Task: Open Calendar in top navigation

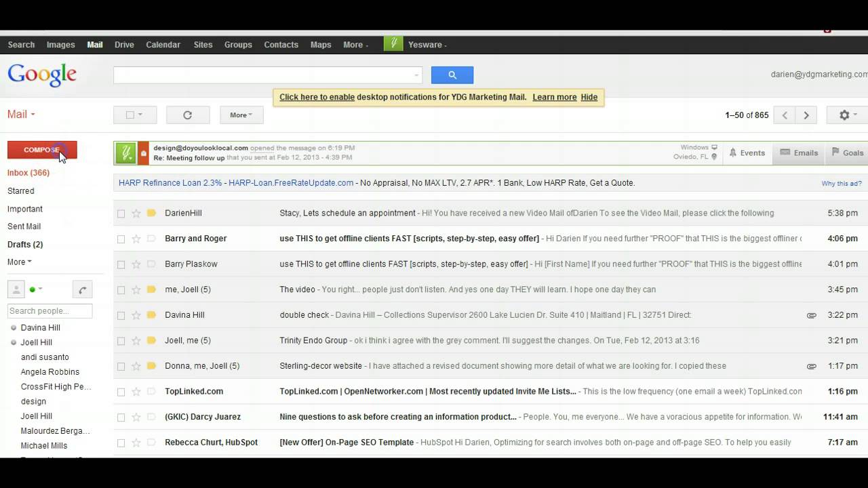Action: coord(163,45)
